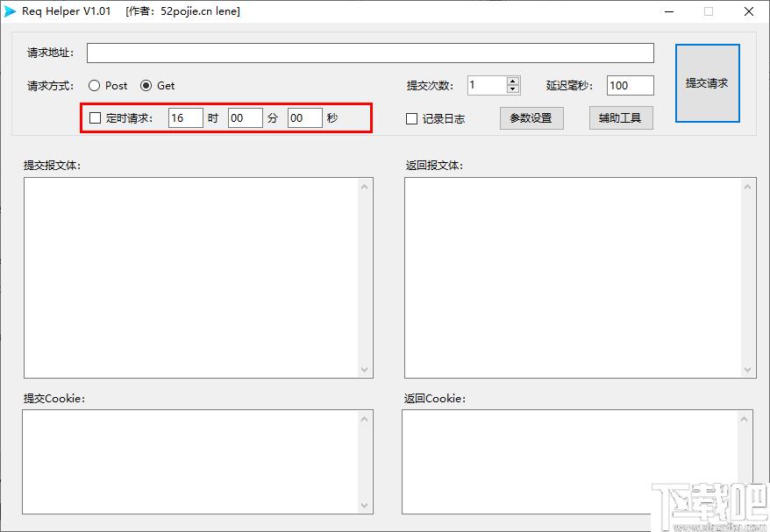Image resolution: width=770 pixels, height=532 pixels.
Task: Click scroll up arrow in 返回报文体 box
Action: click(x=747, y=187)
